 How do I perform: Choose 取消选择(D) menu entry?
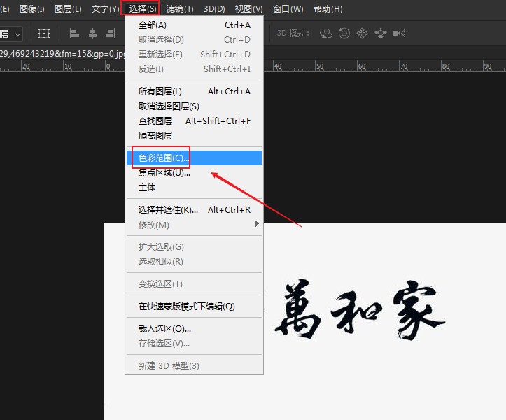[x=195, y=40]
